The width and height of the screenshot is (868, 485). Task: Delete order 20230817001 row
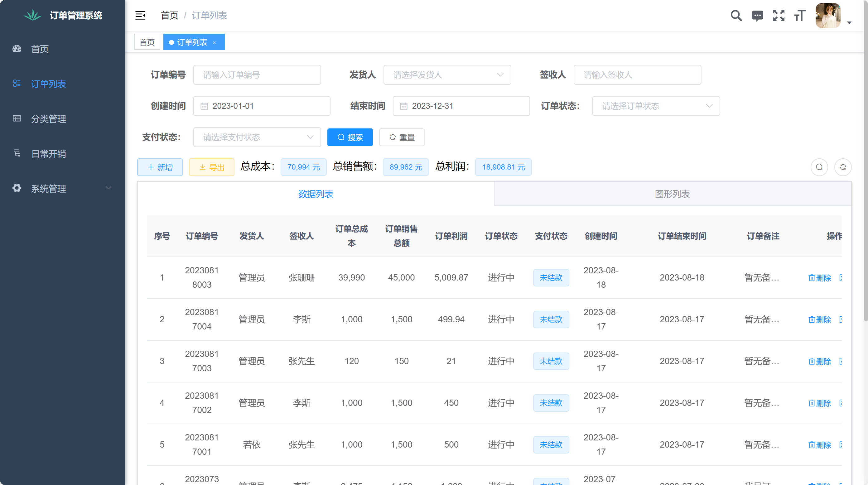coord(820,445)
